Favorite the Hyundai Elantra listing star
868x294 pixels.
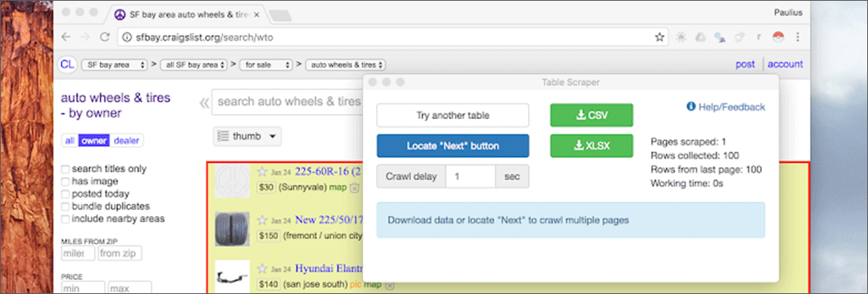click(x=262, y=268)
